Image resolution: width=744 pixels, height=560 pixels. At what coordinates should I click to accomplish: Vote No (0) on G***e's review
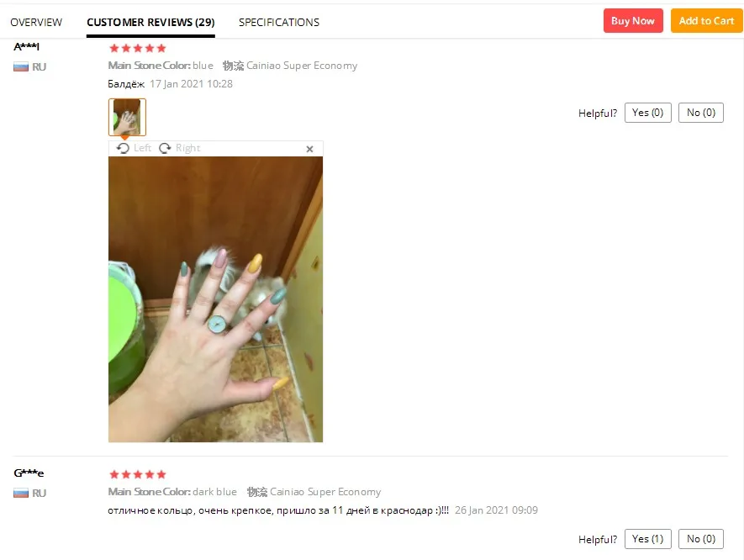(701, 539)
